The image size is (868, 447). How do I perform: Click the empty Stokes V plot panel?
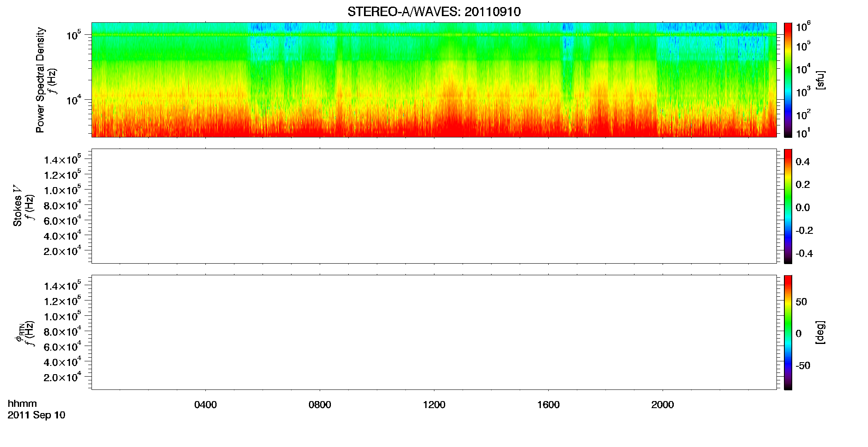click(434, 206)
